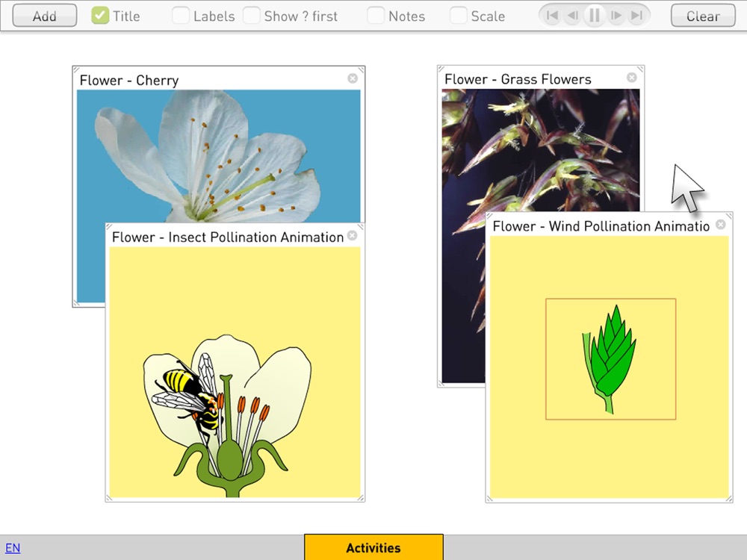Enable the Notes checkbox
Viewport: 747px width, 560px height.
[x=376, y=16]
